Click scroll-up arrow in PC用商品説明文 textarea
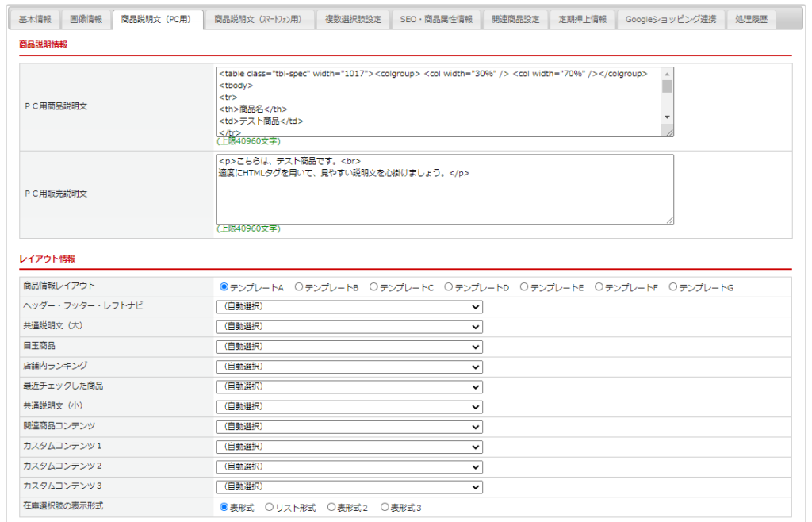Screen dimensions: 812x522 point(667,73)
